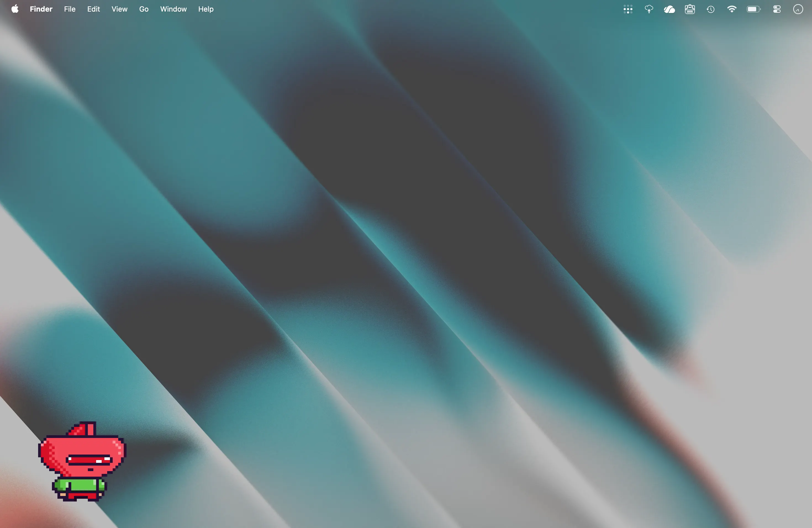
Task: Open the Wi-Fi status menu
Action: [731, 9]
